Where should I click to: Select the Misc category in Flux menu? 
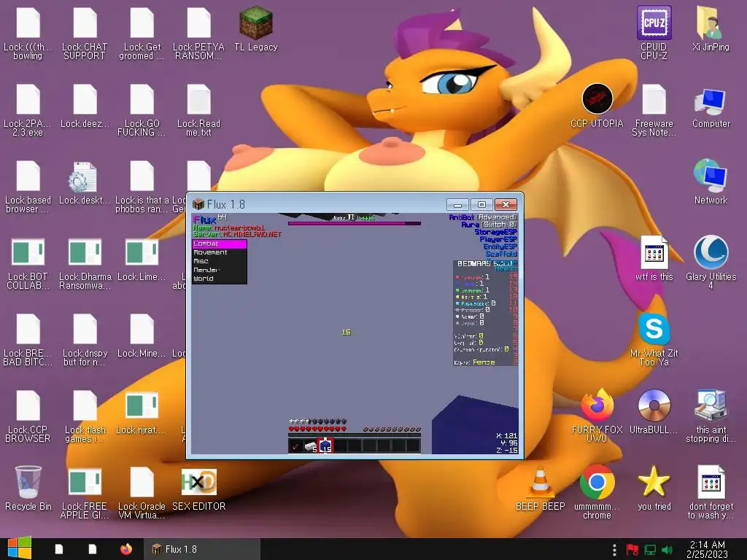click(220, 261)
